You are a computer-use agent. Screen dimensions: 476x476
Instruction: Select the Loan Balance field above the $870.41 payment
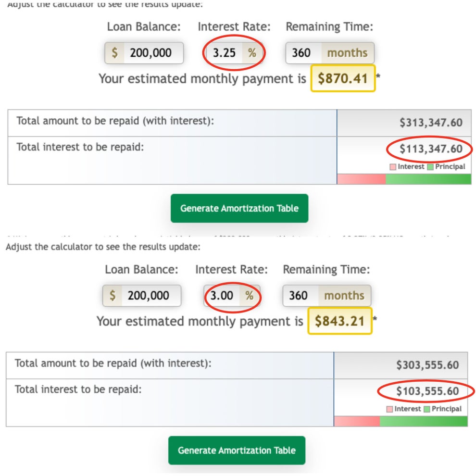(153, 53)
